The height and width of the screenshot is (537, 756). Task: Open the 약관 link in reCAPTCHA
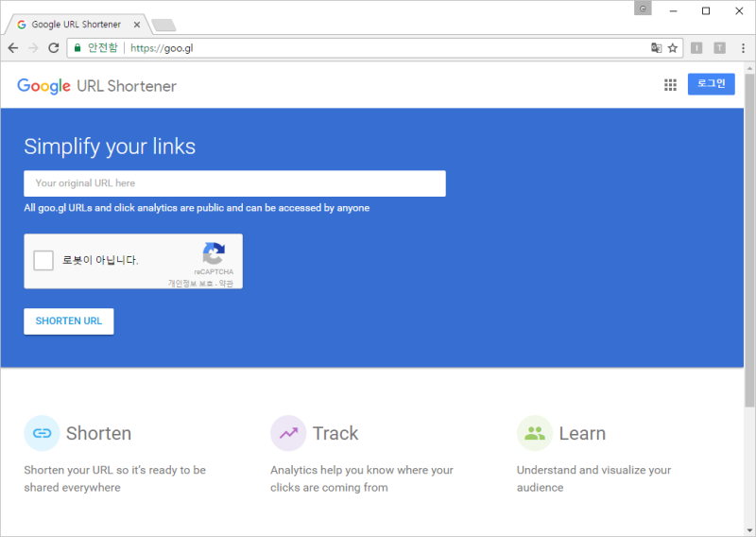pyautogui.click(x=226, y=284)
